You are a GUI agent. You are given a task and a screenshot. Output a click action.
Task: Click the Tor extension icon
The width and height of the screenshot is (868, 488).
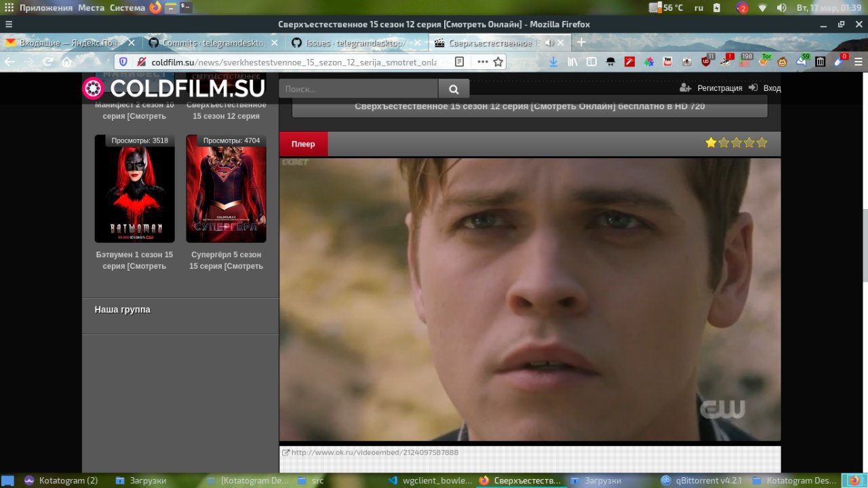764,61
